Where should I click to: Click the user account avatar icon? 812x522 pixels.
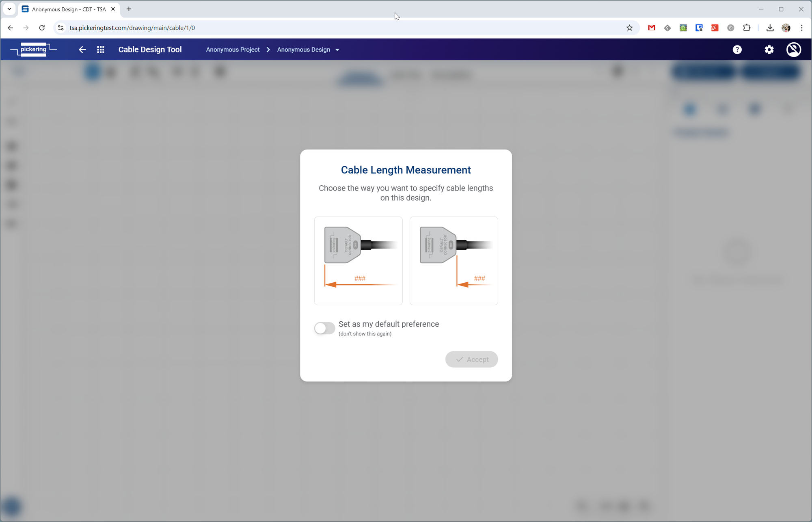coord(793,50)
